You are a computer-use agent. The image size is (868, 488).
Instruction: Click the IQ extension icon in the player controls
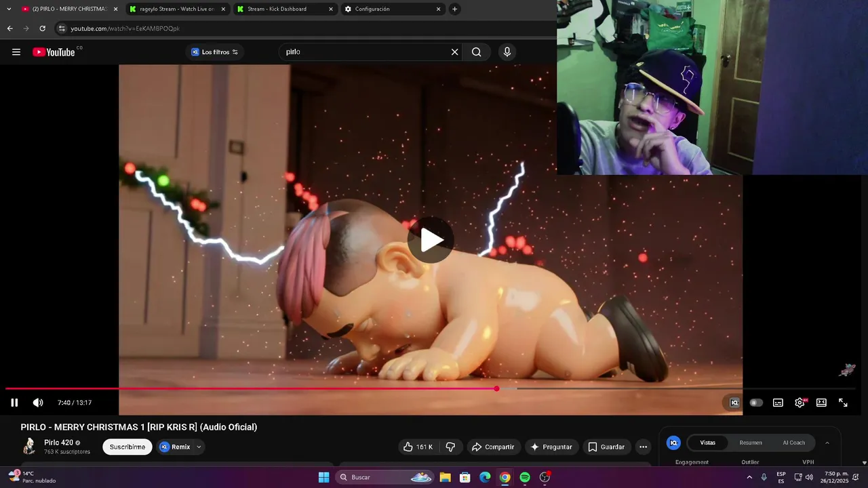pos(734,403)
